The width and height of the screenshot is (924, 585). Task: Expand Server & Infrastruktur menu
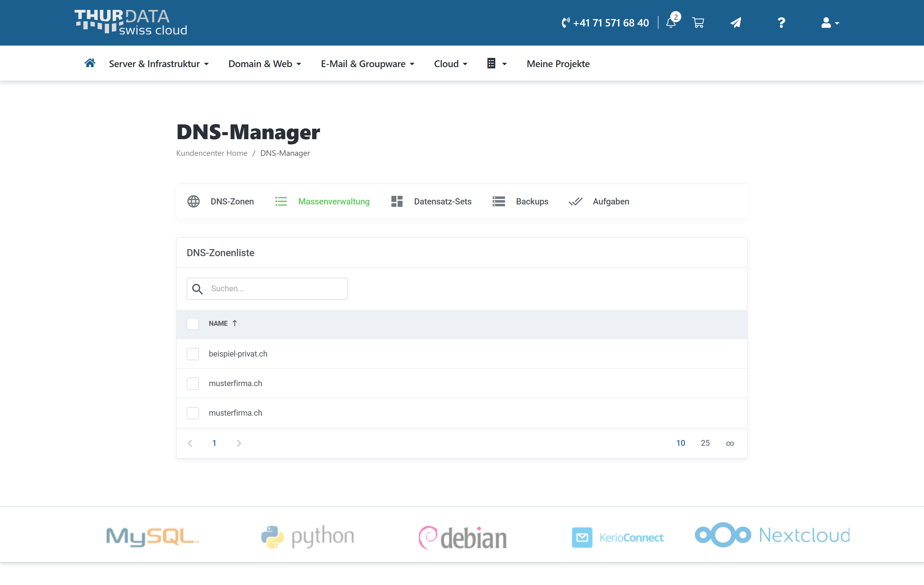(x=159, y=64)
